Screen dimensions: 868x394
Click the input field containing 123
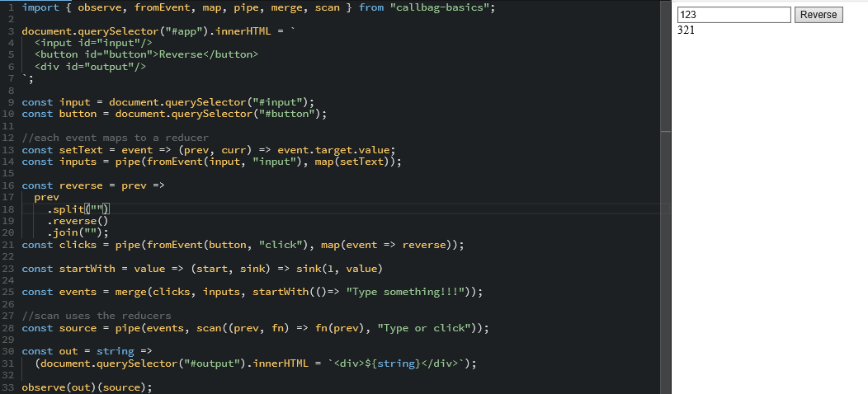click(x=734, y=15)
